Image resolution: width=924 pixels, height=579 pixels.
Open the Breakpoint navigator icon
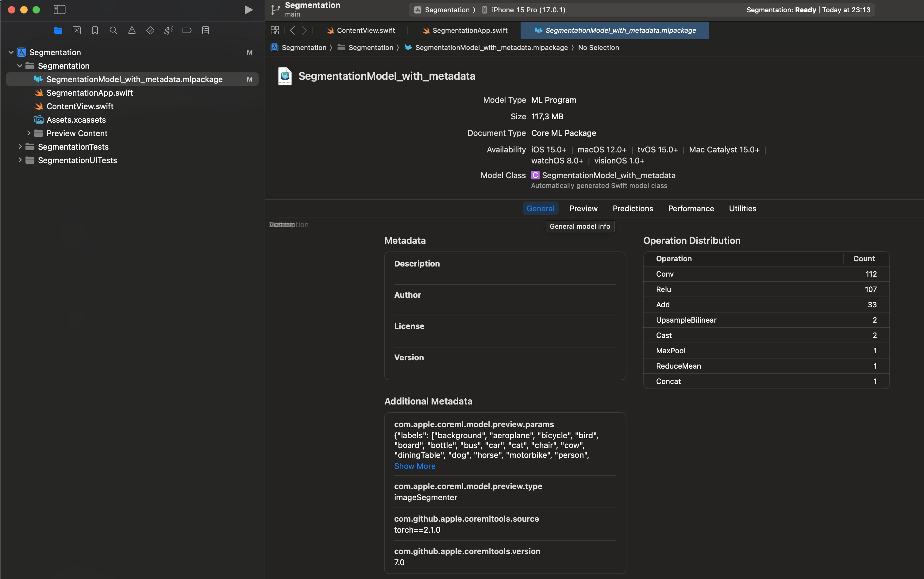187,30
